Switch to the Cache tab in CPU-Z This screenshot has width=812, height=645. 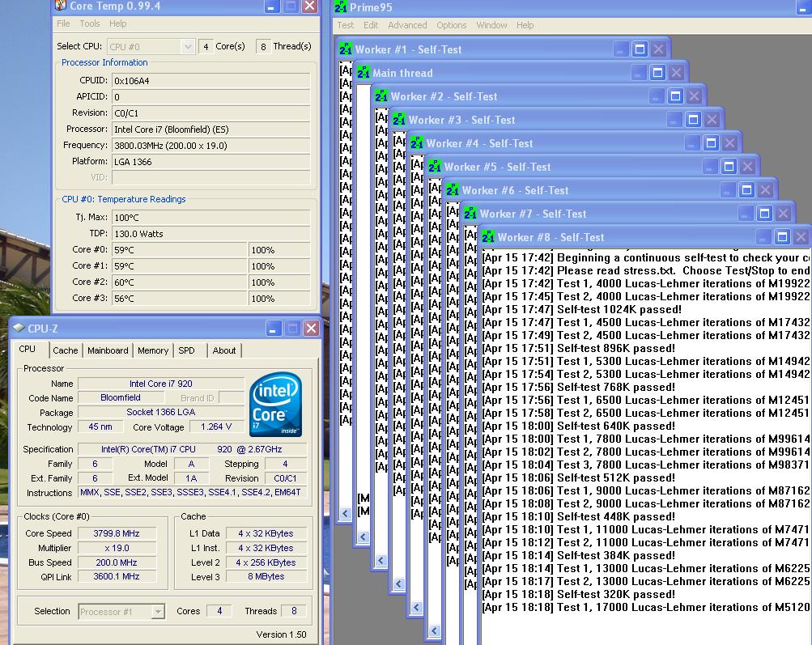pyautogui.click(x=66, y=350)
